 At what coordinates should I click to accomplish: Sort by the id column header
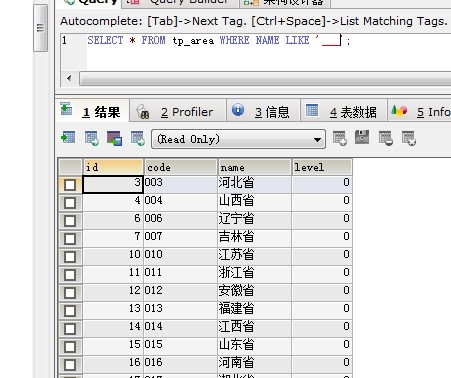(113, 167)
